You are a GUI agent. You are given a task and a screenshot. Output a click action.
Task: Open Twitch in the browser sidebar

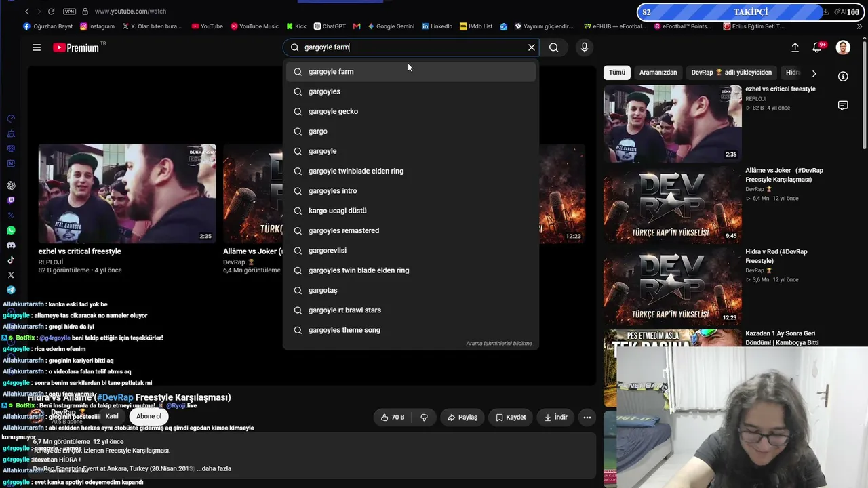[11, 201]
